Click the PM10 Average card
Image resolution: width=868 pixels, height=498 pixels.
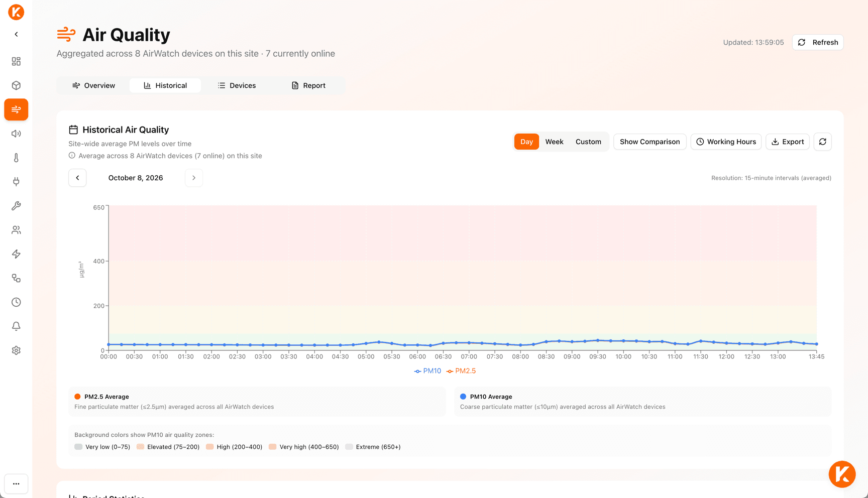coord(642,402)
